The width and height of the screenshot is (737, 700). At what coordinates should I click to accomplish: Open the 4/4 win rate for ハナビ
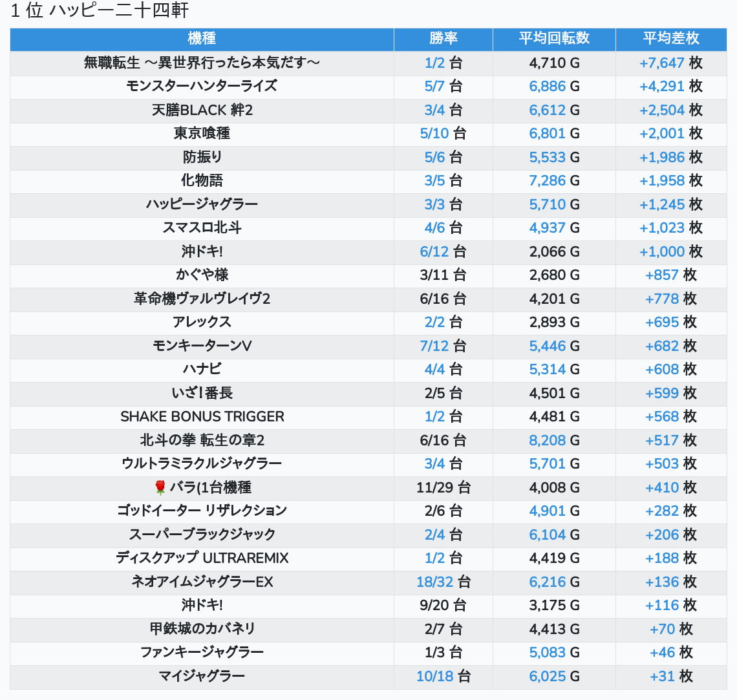[x=434, y=369]
